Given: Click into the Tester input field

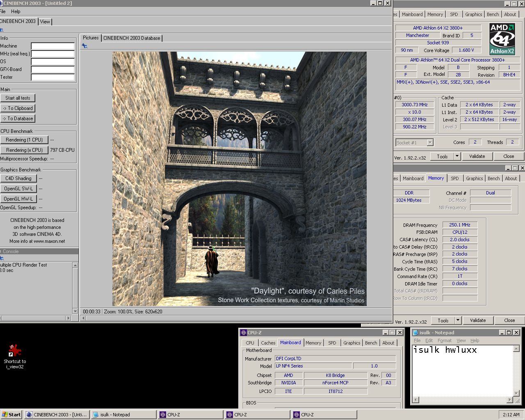Looking at the screenshot, I should 53,77.
